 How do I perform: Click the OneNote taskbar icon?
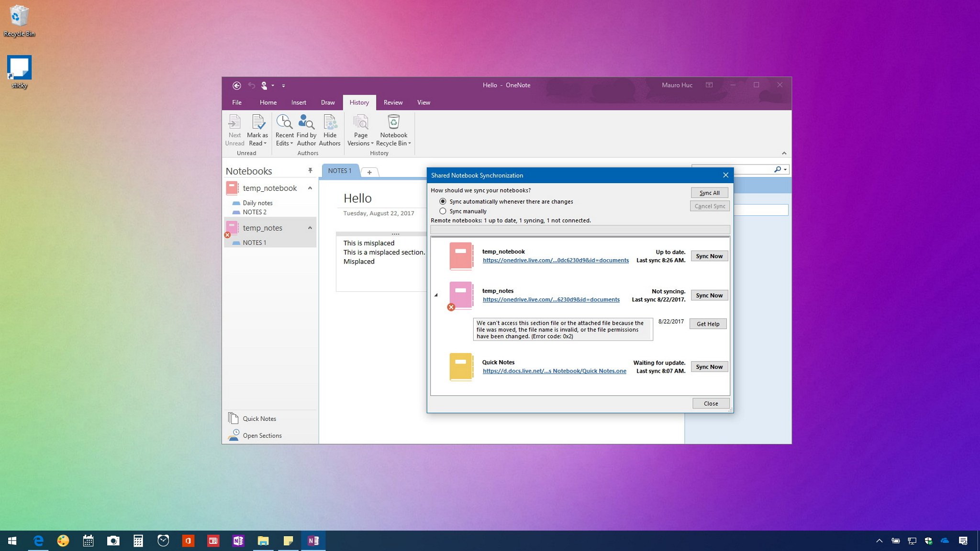click(x=313, y=540)
